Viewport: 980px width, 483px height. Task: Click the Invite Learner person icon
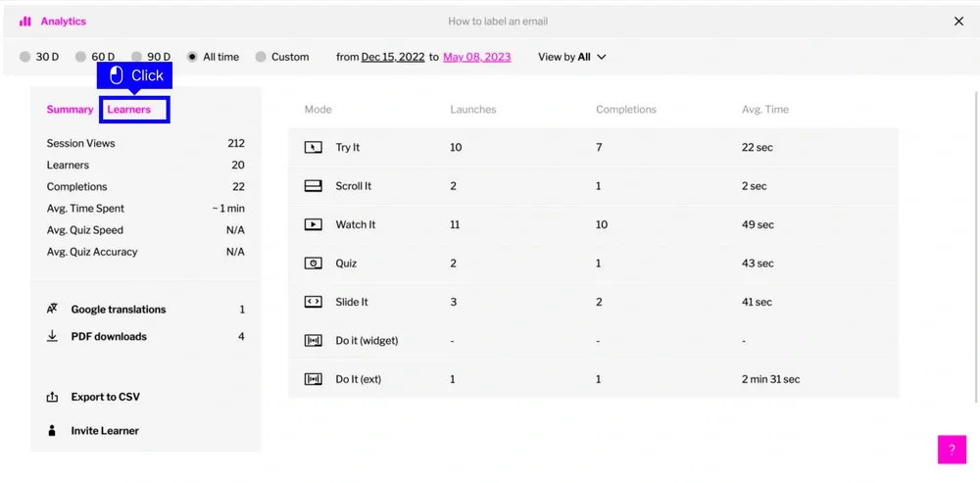(52, 430)
